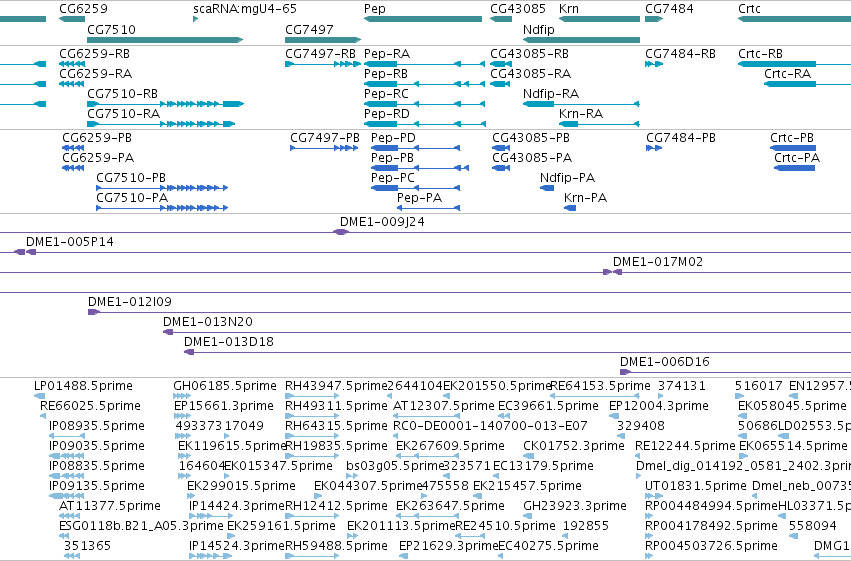Viewport: 851px width, 561px height.
Task: Select the CG7497 gene bar
Action: (323, 40)
